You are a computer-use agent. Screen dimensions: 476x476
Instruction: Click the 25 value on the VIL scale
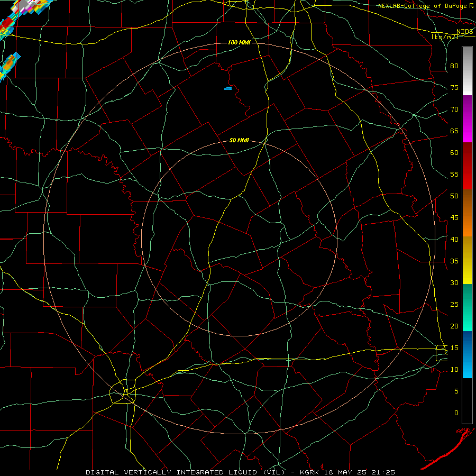(x=454, y=304)
